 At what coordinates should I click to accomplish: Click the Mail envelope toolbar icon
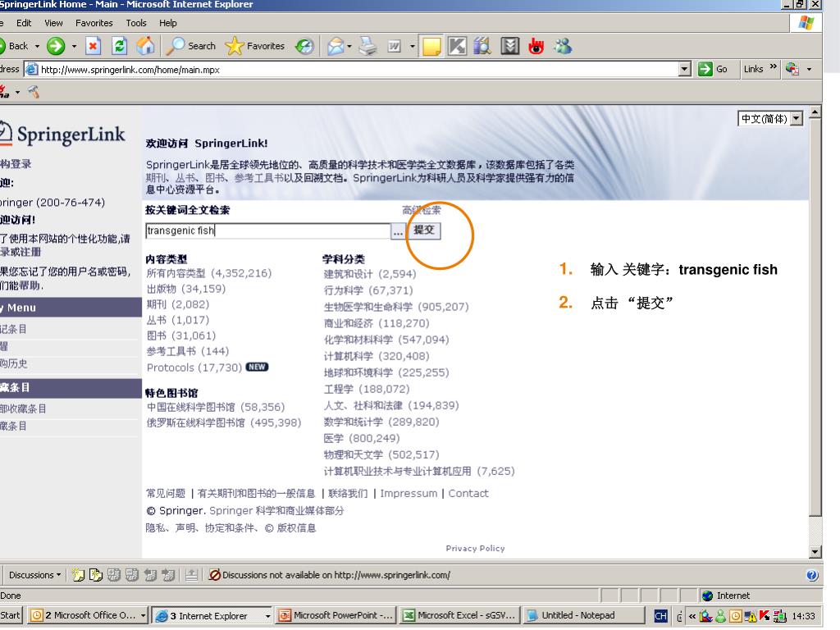[x=336, y=47]
